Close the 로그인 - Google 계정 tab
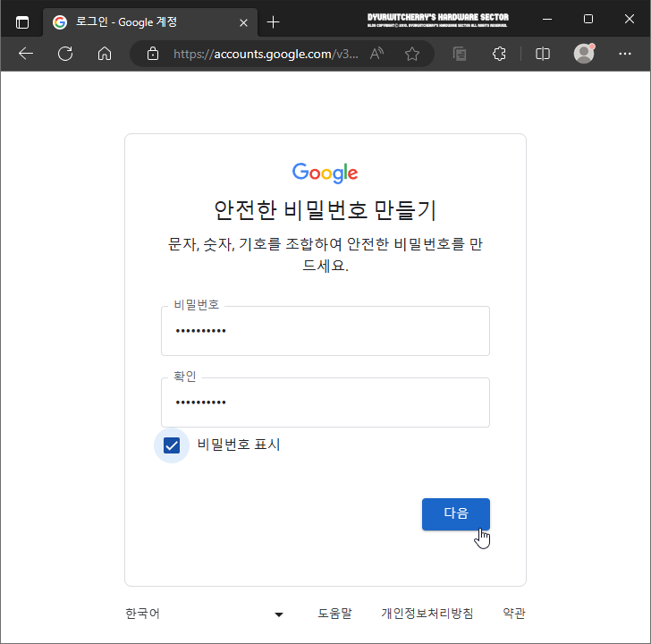 (243, 22)
